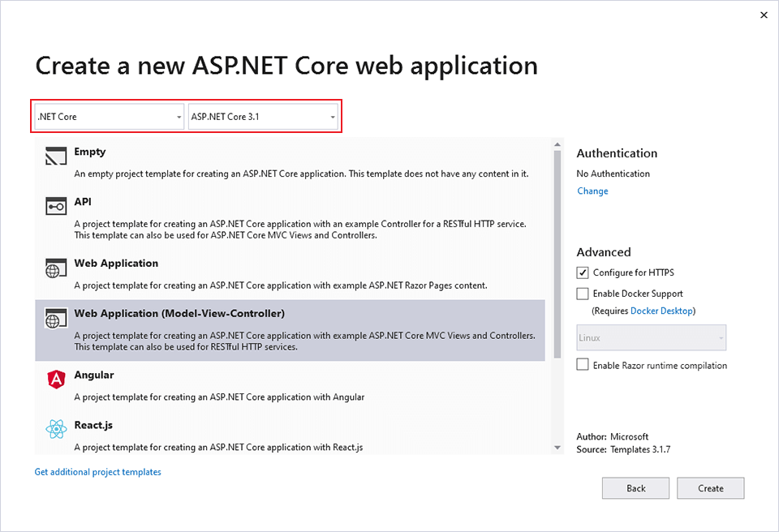Open the .NET Core framework dropdown
Screen dimensions: 779x532
click(179, 116)
